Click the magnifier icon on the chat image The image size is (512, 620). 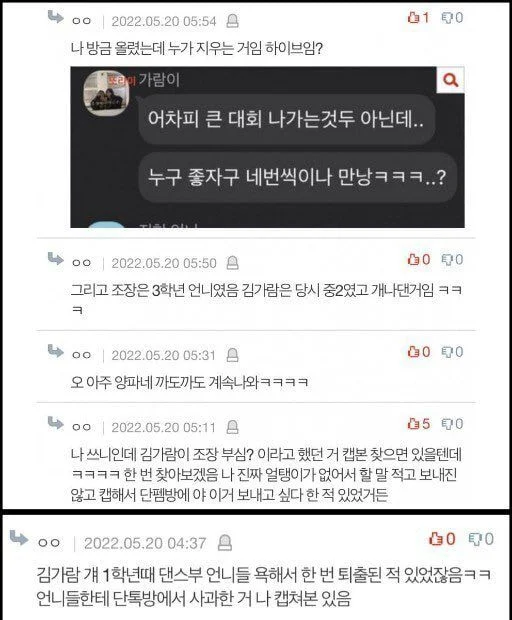[x=450, y=80]
